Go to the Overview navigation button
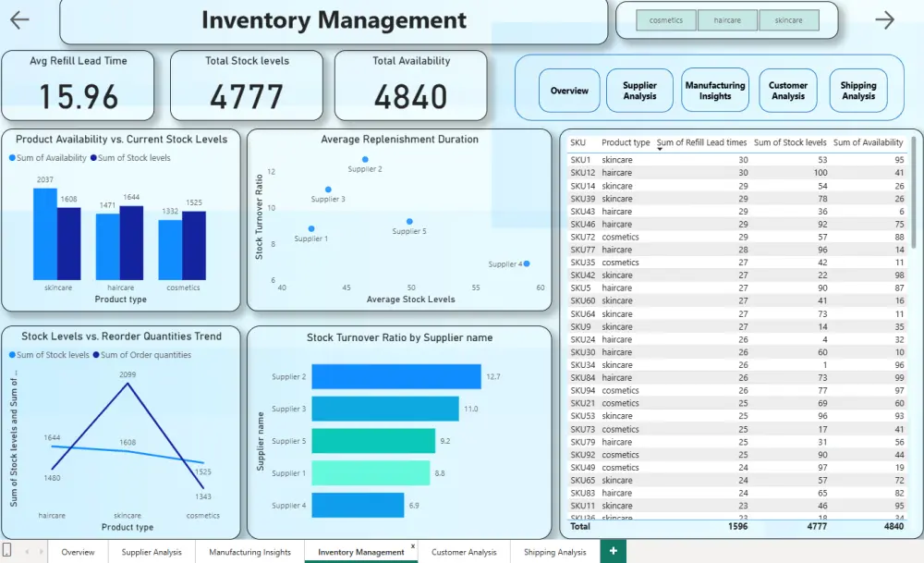 (x=569, y=91)
